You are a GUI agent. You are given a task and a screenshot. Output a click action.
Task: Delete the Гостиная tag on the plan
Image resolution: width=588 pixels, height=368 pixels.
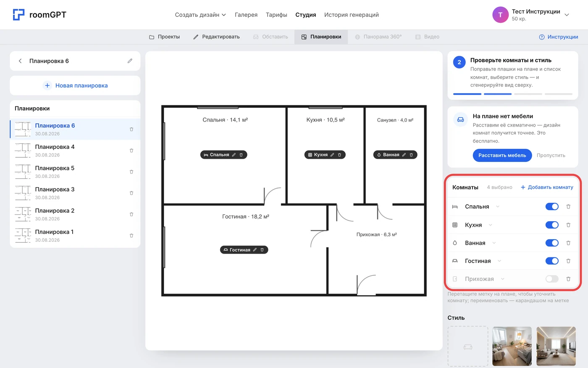tap(262, 250)
